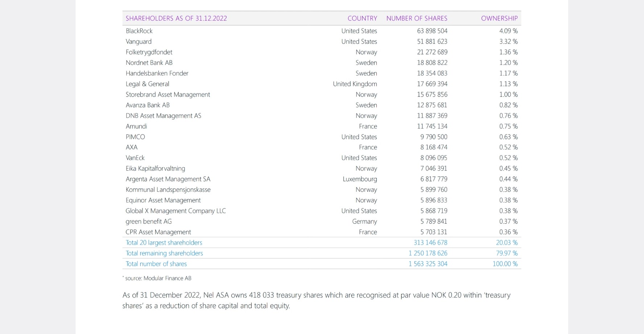
Task: Click the 'Total remaining shareholders' label
Action: coord(164,253)
